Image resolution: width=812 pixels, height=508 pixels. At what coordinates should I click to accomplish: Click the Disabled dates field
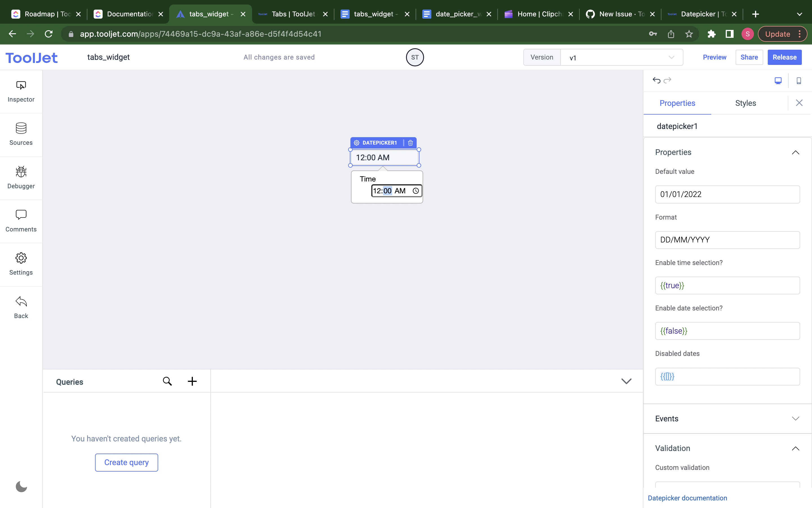[x=727, y=376]
